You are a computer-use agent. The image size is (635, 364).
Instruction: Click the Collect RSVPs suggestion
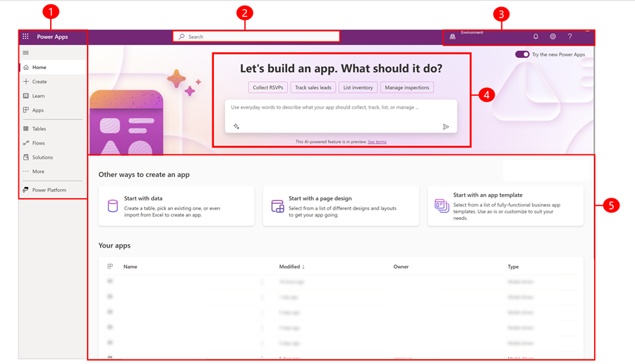268,87
